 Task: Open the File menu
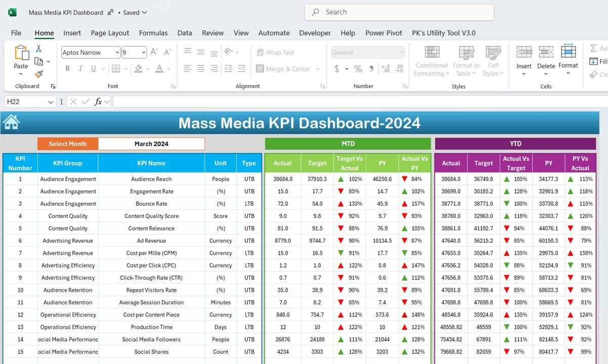click(x=16, y=33)
